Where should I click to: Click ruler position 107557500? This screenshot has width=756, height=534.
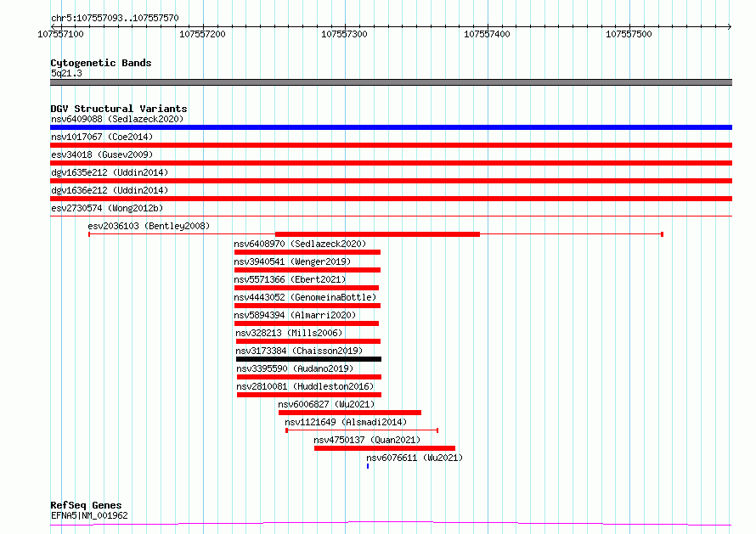click(629, 34)
